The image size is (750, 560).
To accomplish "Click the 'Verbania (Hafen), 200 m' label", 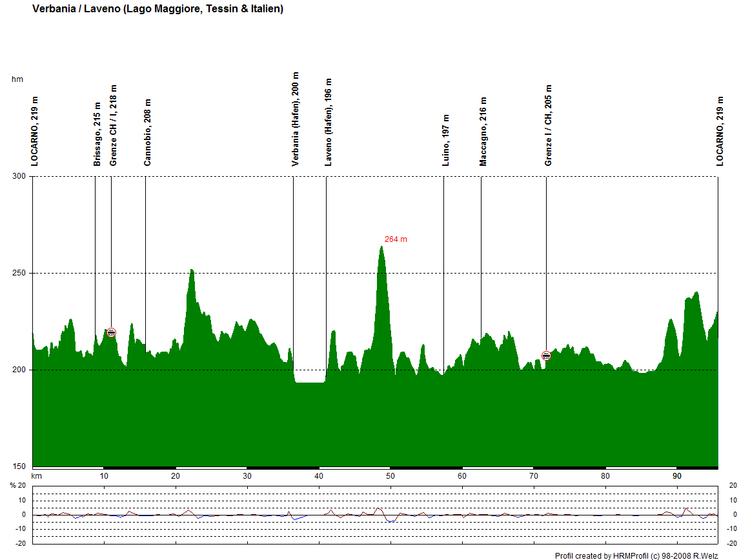I will (295, 119).
